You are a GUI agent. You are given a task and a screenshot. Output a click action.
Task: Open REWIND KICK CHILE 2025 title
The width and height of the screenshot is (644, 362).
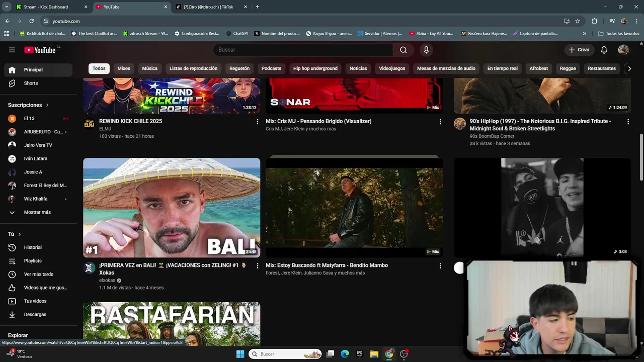[x=130, y=121]
